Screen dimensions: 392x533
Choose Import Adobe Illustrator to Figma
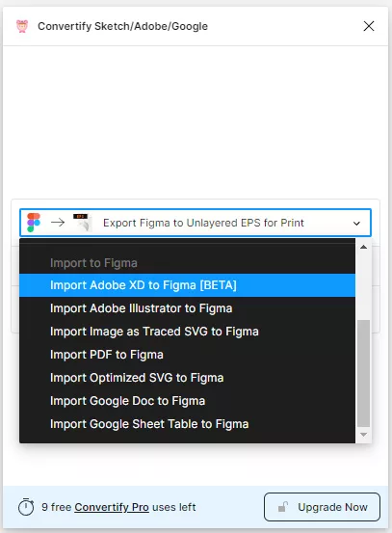(x=187, y=308)
